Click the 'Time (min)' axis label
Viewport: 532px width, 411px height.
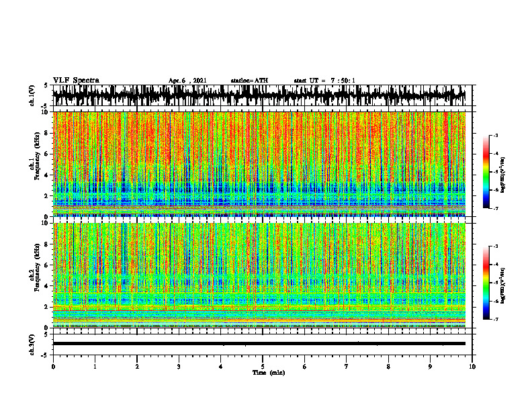point(269,373)
